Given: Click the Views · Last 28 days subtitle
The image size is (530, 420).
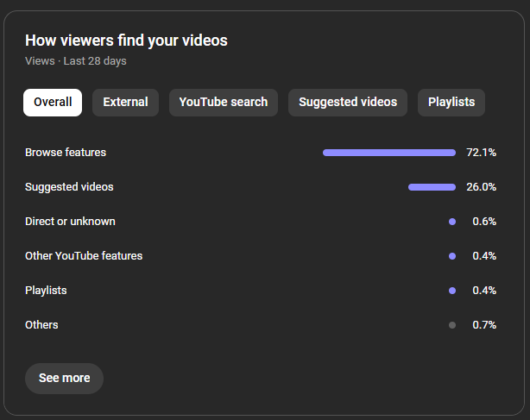Looking at the screenshot, I should 76,61.
